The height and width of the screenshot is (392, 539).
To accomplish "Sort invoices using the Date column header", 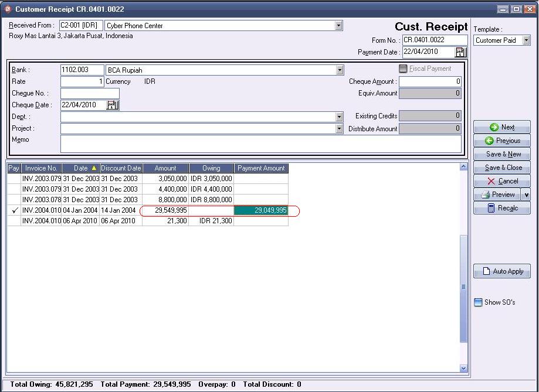I will [x=80, y=168].
